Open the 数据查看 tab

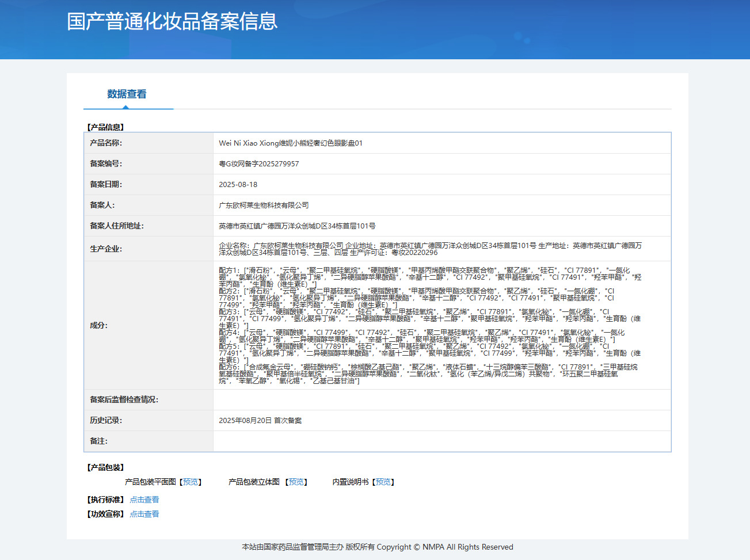127,94
